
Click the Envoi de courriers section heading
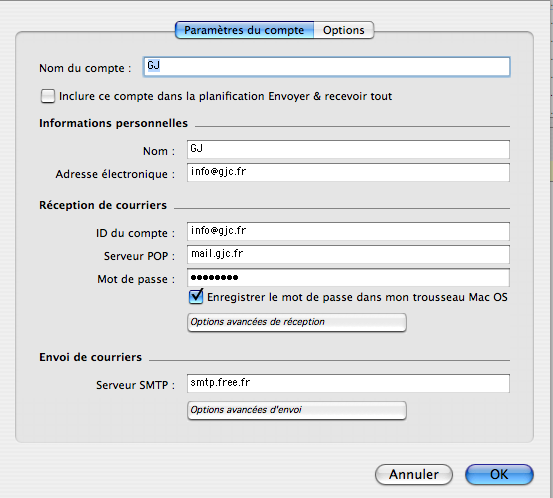pyautogui.click(x=90, y=357)
